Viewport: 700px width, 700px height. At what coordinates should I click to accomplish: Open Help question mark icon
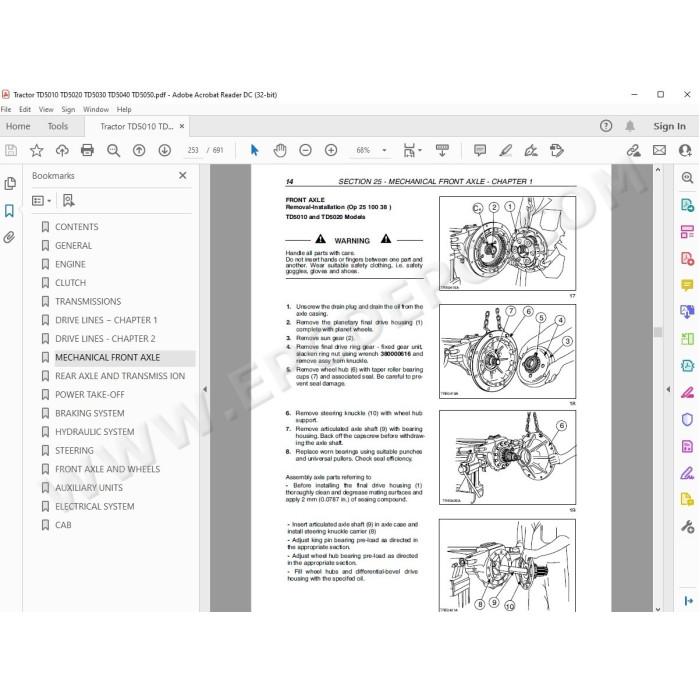pyautogui.click(x=606, y=126)
